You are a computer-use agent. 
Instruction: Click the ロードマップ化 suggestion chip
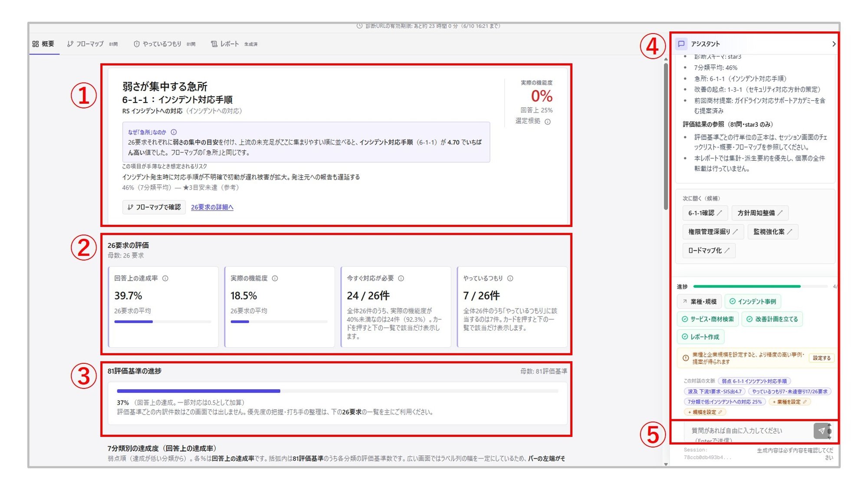(x=709, y=250)
